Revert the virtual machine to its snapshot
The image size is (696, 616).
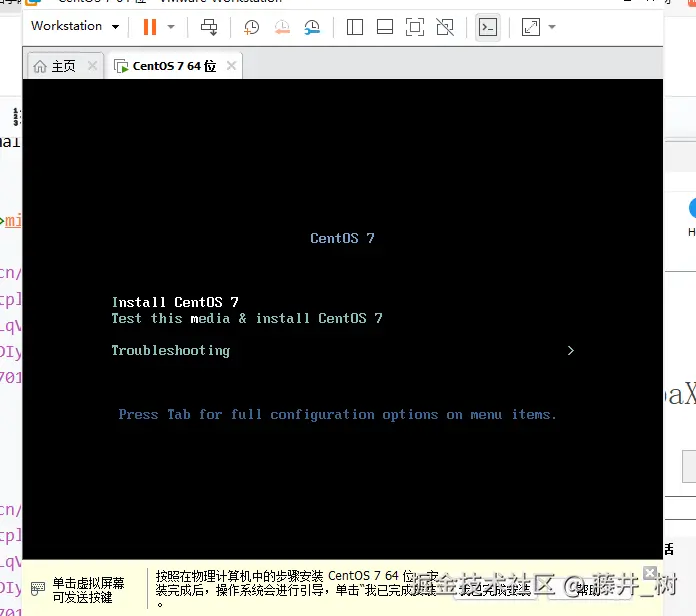[282, 27]
